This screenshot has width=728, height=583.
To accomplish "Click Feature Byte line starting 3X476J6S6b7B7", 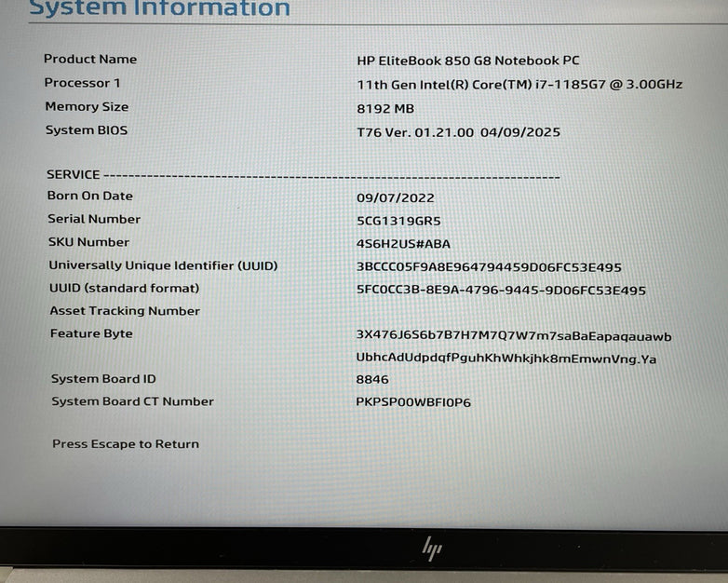I will click(x=514, y=336).
